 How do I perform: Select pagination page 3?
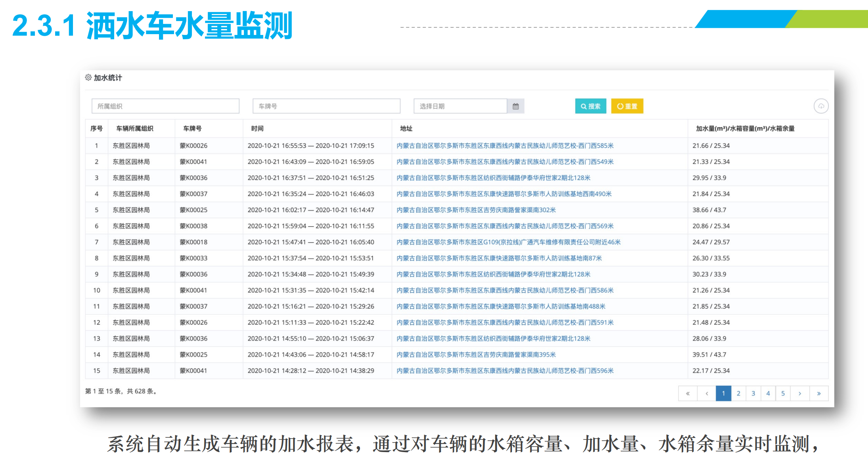753,393
